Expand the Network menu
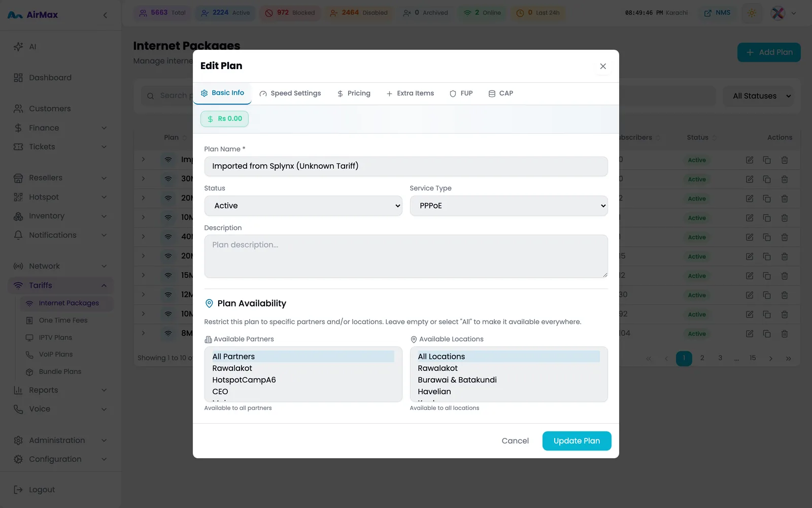The height and width of the screenshot is (508, 812). pos(61,266)
